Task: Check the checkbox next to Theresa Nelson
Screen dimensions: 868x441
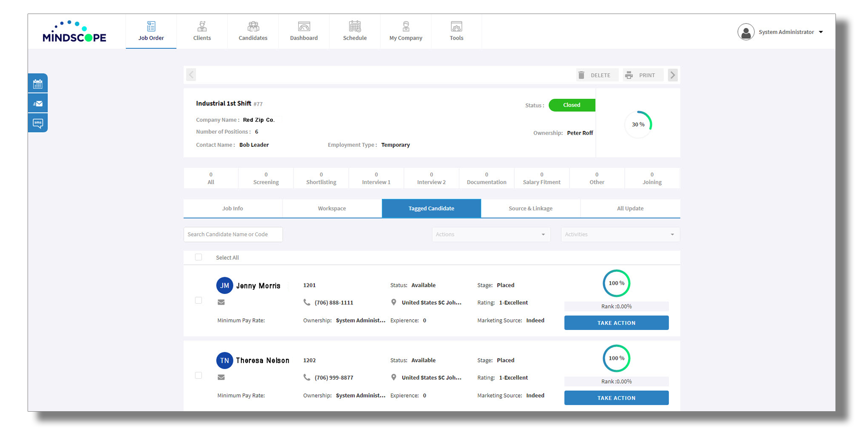Action: pyautogui.click(x=198, y=375)
